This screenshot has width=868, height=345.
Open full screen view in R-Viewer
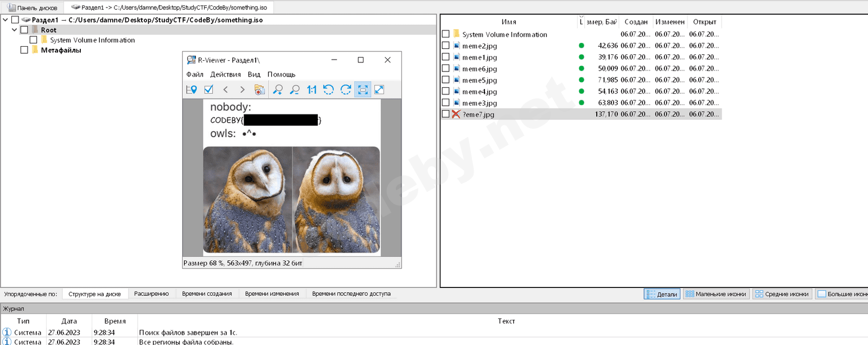coord(379,90)
